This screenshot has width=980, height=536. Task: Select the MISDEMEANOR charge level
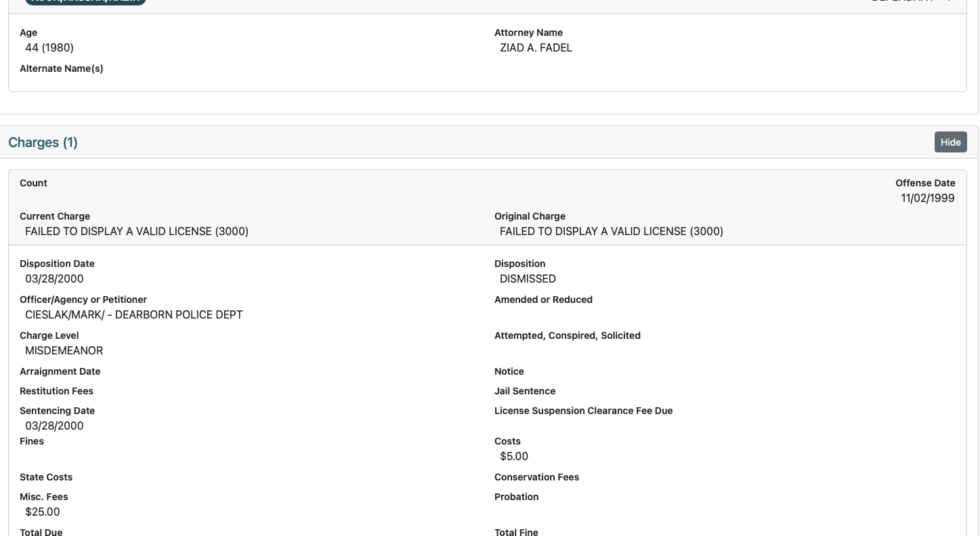[x=64, y=350]
